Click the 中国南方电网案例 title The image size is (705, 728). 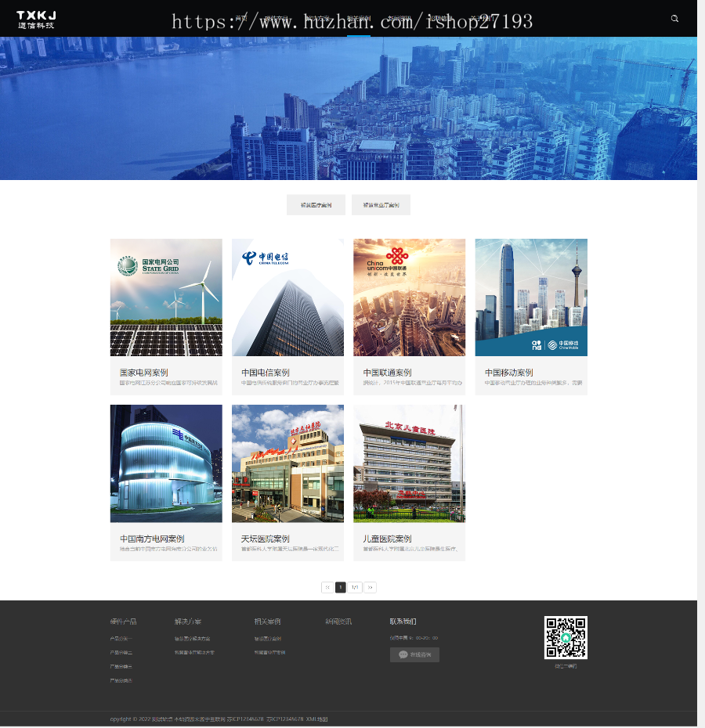pos(152,539)
